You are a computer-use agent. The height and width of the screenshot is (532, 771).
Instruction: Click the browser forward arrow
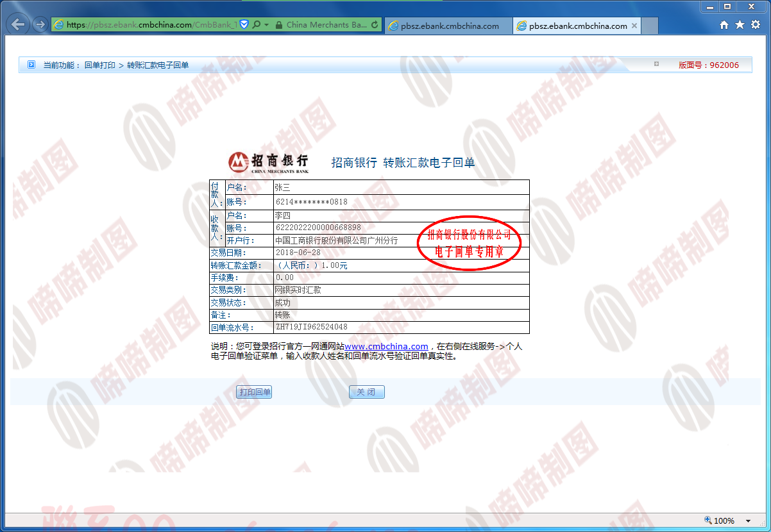coord(40,25)
